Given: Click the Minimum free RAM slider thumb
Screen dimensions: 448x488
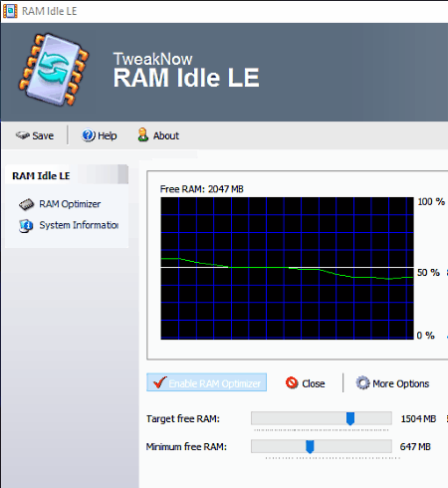Looking at the screenshot, I should [310, 446].
